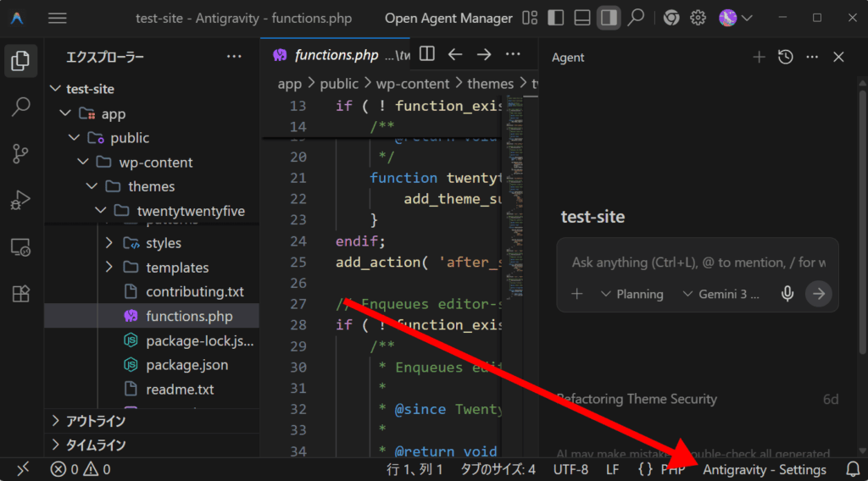Click Antigravity - Settings in status bar

coord(764,469)
